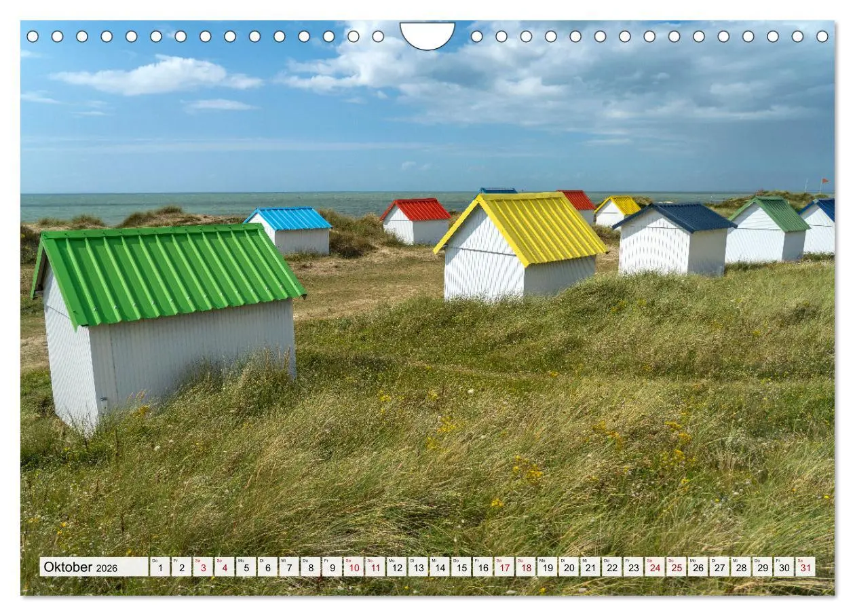Viewport: 855px width, 616px height.
Task: Click the day 21 cell
Action: (590, 567)
